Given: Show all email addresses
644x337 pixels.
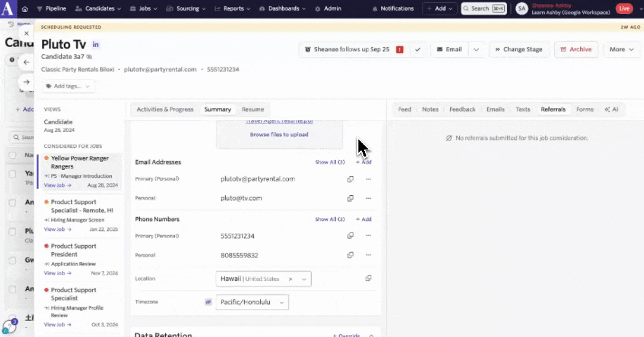Looking at the screenshot, I should click(x=330, y=162).
